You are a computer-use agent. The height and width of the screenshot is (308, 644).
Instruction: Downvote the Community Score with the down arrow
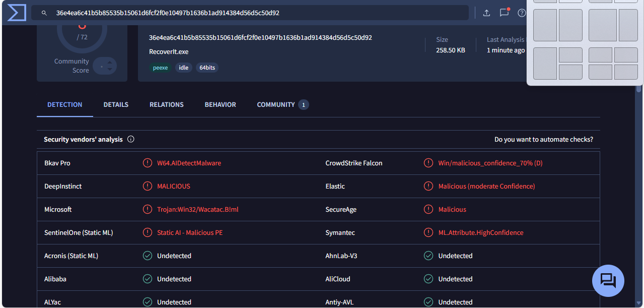click(111, 70)
